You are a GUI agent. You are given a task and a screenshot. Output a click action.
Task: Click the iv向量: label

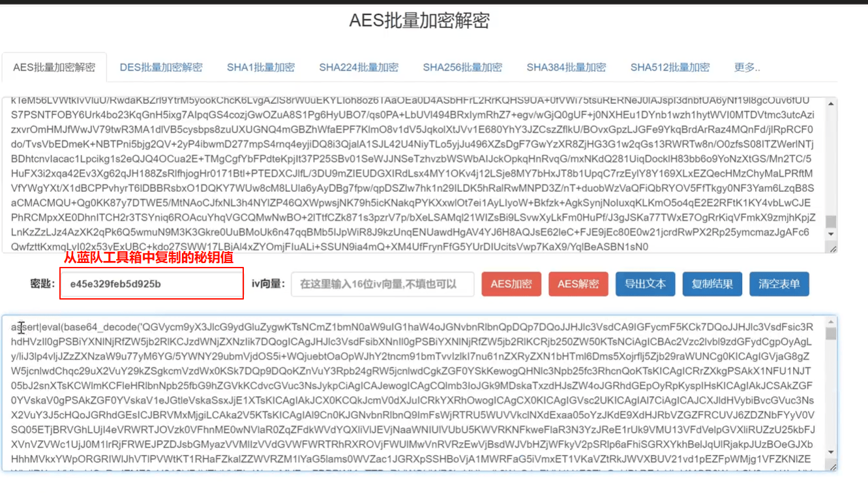269,284
